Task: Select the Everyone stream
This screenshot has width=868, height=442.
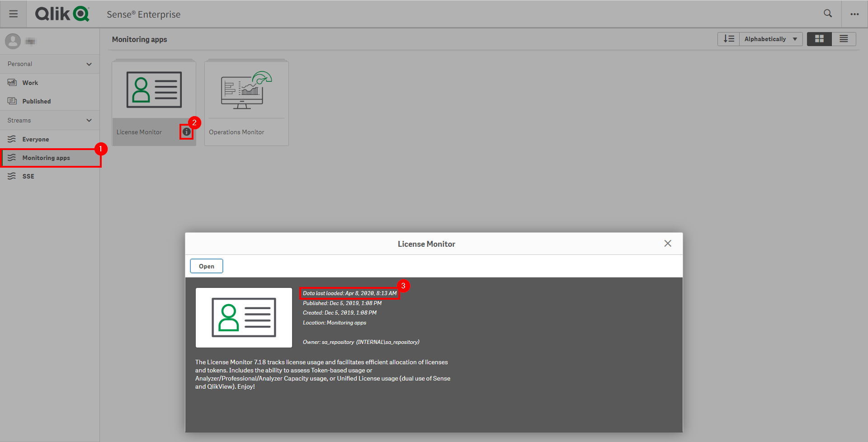Action: pyautogui.click(x=36, y=139)
